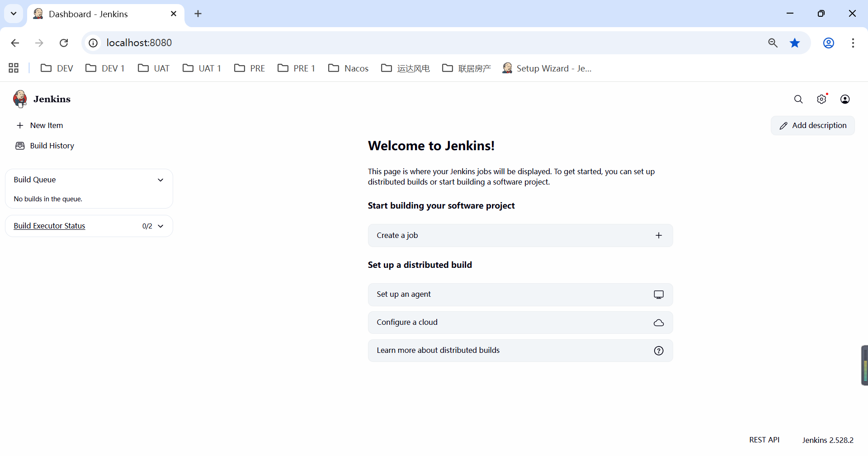Click the plus icon on Create a job
Image resolution: width=868 pixels, height=456 pixels.
(659, 235)
